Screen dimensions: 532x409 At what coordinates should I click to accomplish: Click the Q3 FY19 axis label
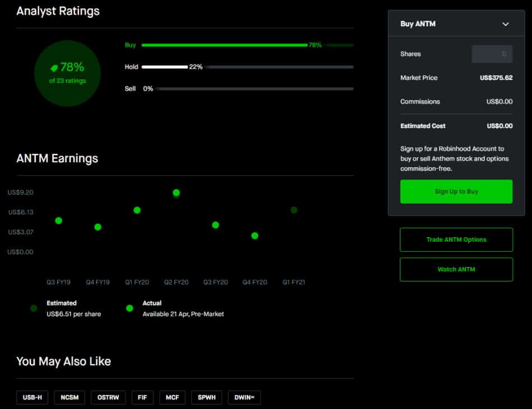[58, 282]
